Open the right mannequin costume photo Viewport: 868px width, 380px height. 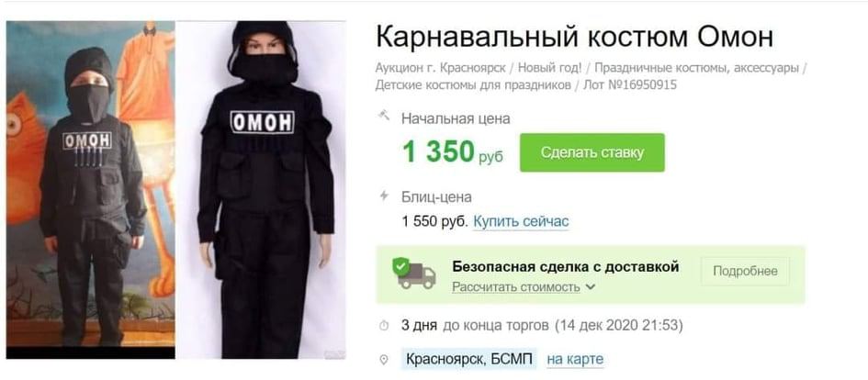pyautogui.click(x=261, y=190)
